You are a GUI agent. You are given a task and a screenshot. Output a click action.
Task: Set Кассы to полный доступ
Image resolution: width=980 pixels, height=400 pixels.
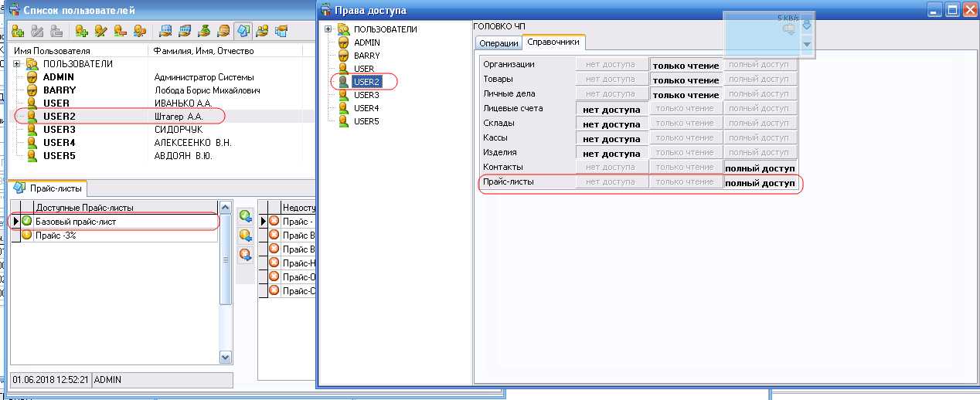point(758,138)
